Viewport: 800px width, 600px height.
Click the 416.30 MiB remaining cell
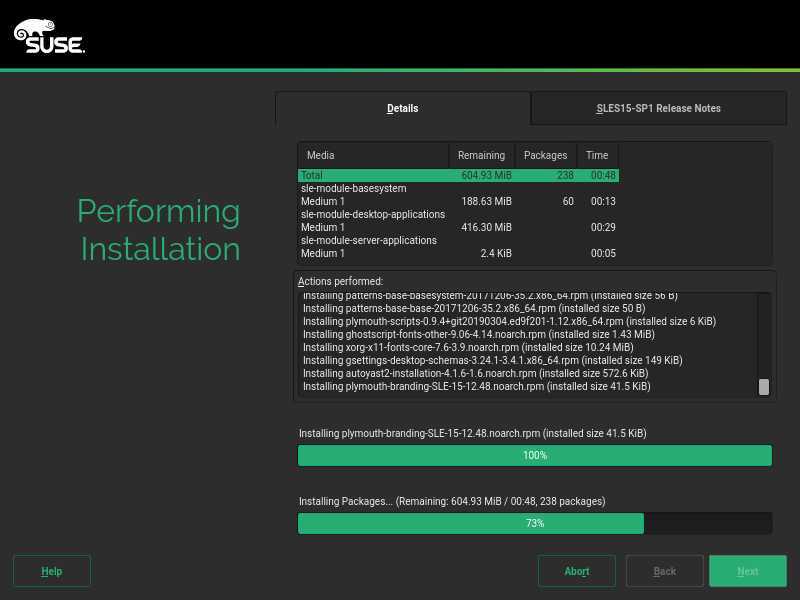tap(486, 228)
